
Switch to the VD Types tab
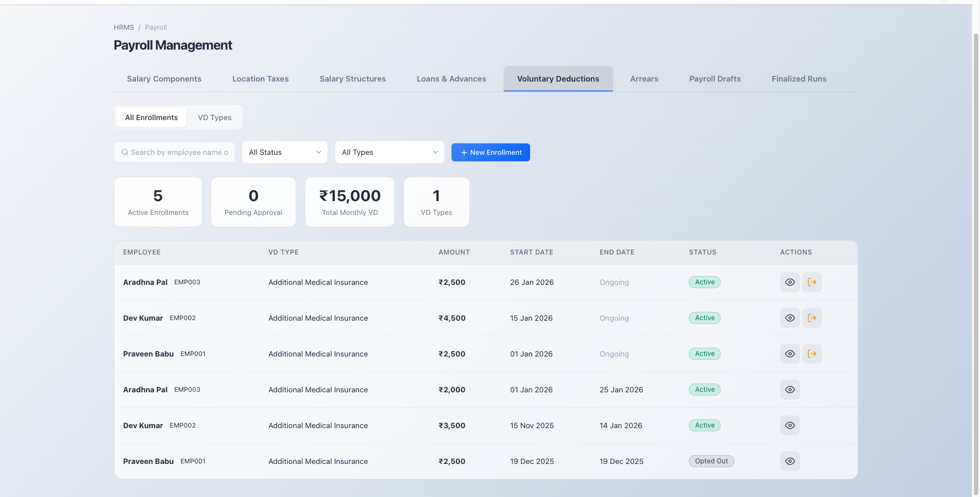click(215, 117)
